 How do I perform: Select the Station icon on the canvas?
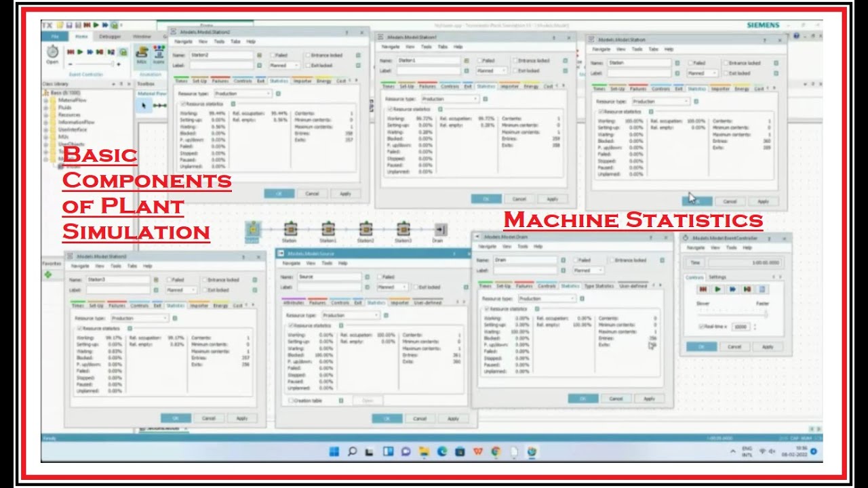290,229
